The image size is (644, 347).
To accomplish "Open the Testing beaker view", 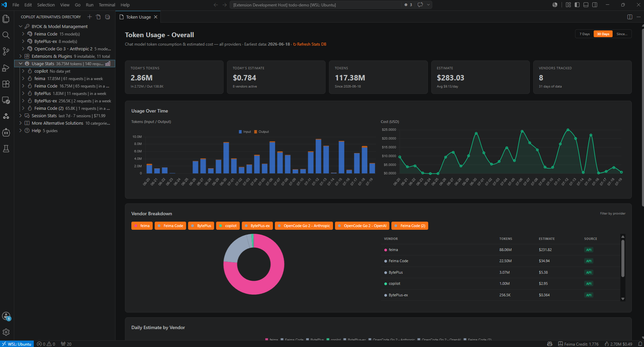I will point(6,149).
